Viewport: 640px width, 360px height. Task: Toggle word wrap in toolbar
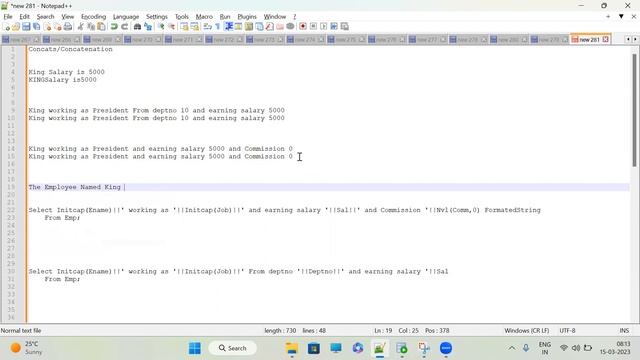[207, 27]
